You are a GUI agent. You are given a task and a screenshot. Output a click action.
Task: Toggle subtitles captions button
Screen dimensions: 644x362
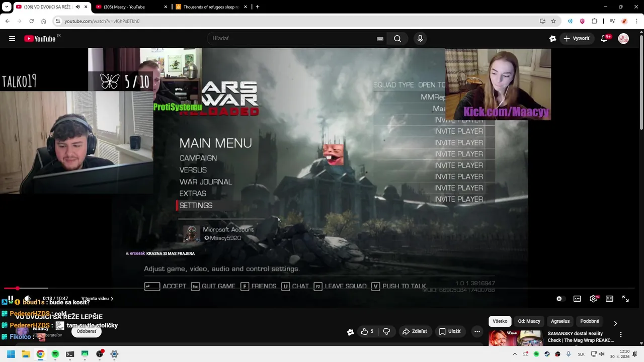click(x=577, y=299)
